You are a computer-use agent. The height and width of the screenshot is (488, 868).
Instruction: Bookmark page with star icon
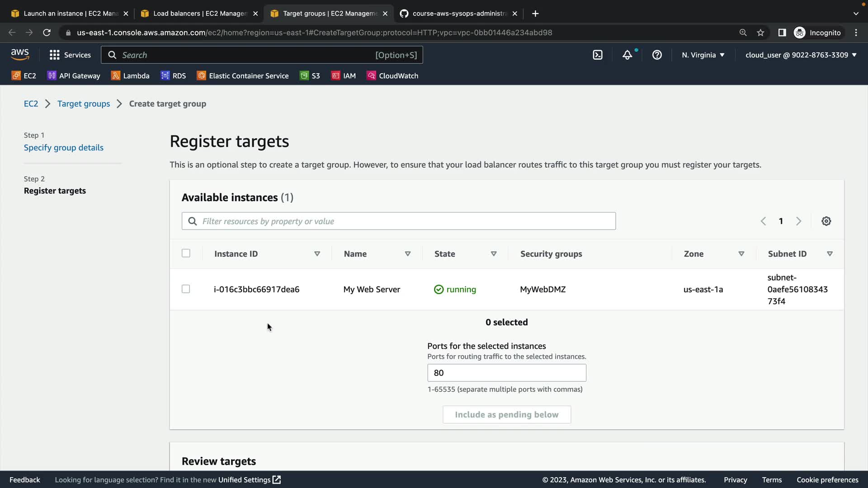760,33
